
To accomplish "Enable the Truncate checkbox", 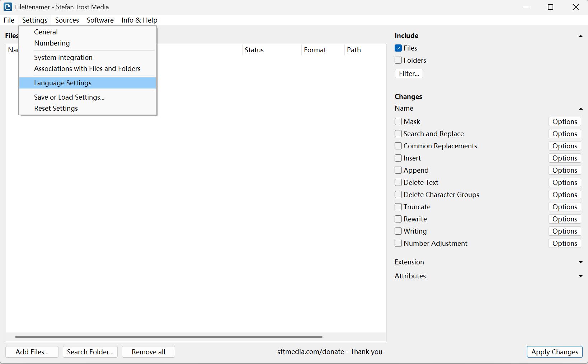I will (398, 207).
